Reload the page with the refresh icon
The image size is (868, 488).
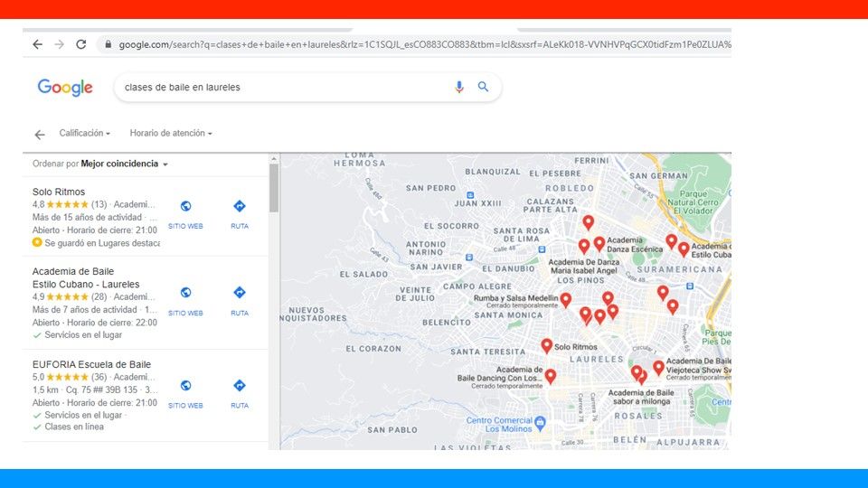point(81,44)
